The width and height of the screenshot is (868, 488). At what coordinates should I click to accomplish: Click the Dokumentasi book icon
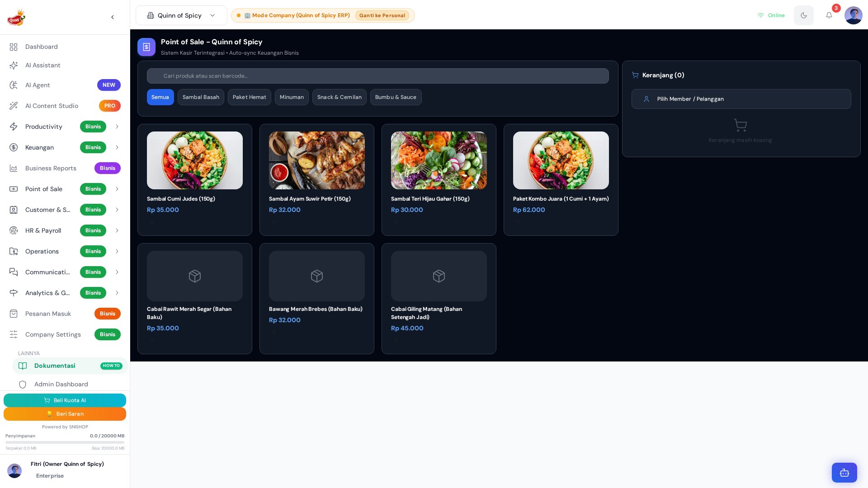23,366
